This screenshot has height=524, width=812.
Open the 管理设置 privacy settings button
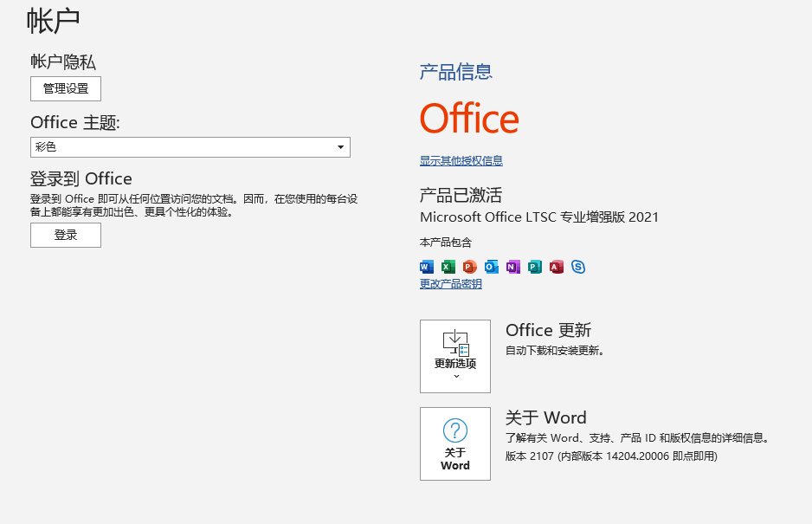point(66,88)
